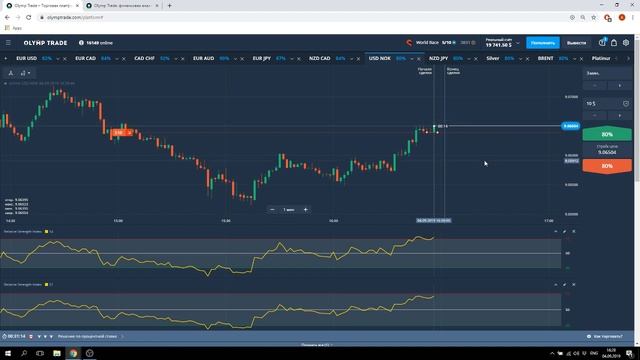Open the hamburger menu beside OLYMP TRADE
Viewport: 640px width, 360px height.
tap(8, 42)
